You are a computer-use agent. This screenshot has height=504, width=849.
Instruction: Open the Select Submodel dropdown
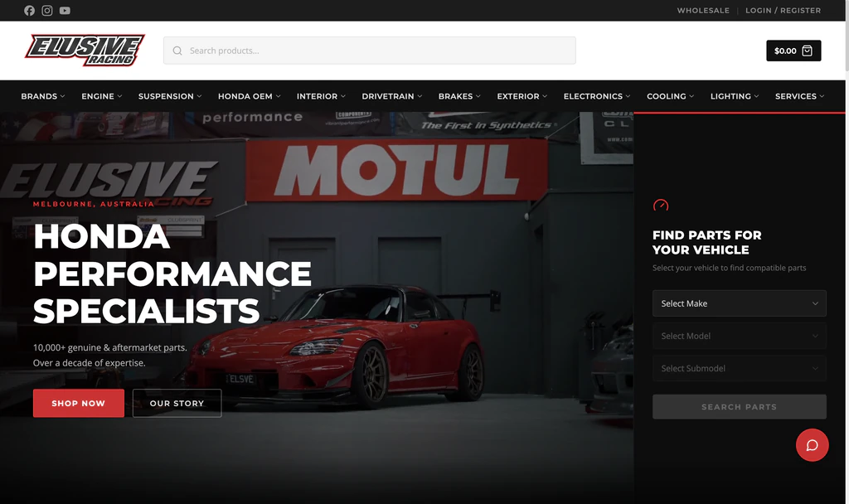(x=739, y=369)
